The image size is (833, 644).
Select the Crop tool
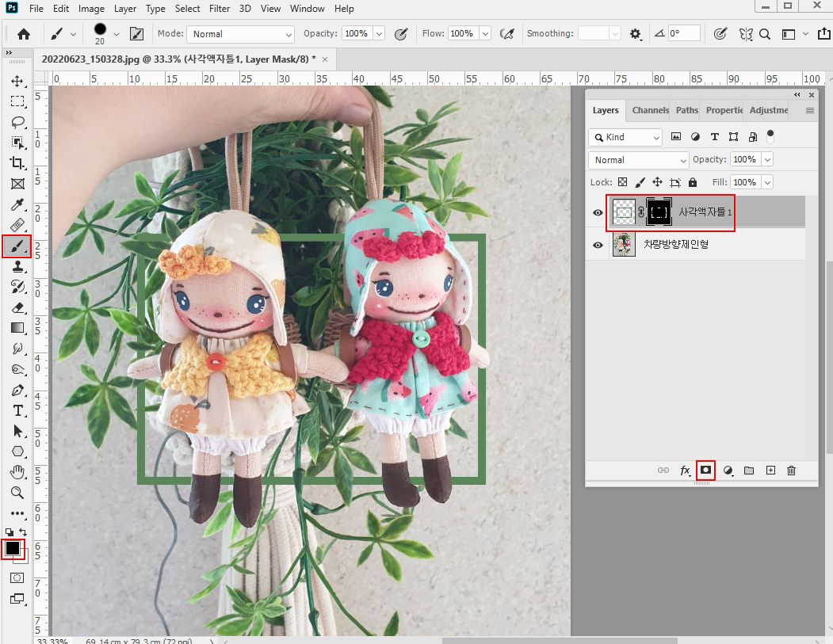[x=17, y=163]
